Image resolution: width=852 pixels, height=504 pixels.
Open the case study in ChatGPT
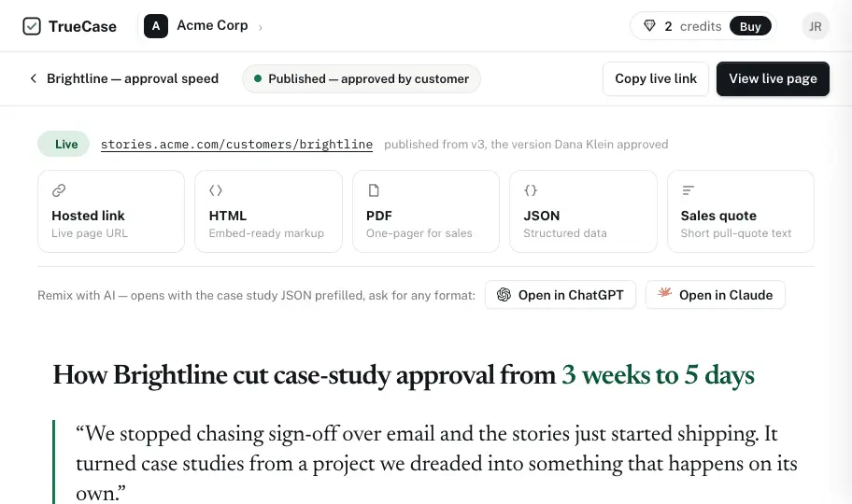[x=561, y=294]
